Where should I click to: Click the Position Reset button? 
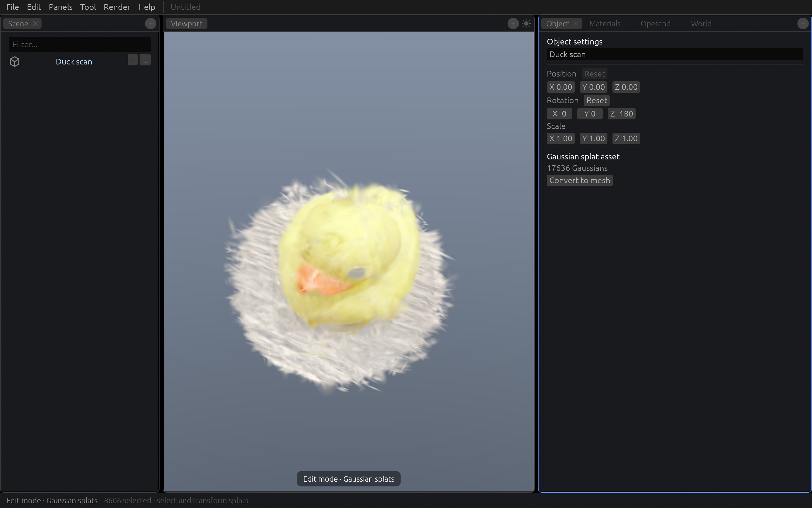[594, 74]
